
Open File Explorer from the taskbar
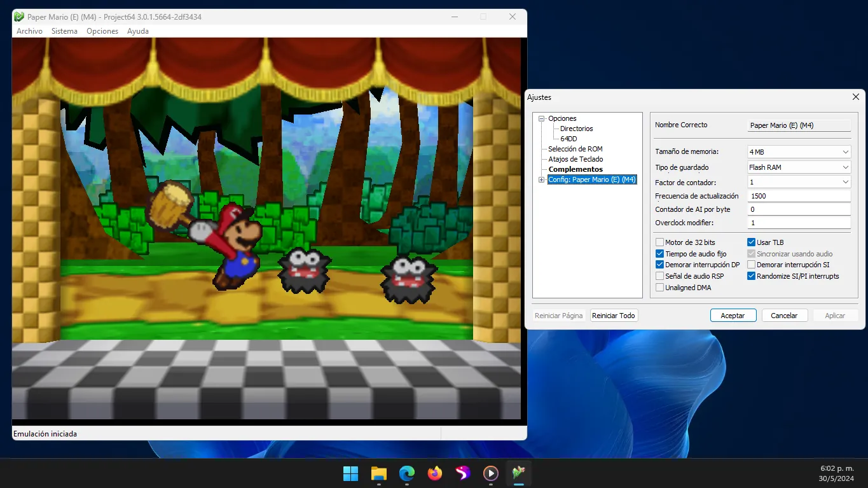point(379,473)
